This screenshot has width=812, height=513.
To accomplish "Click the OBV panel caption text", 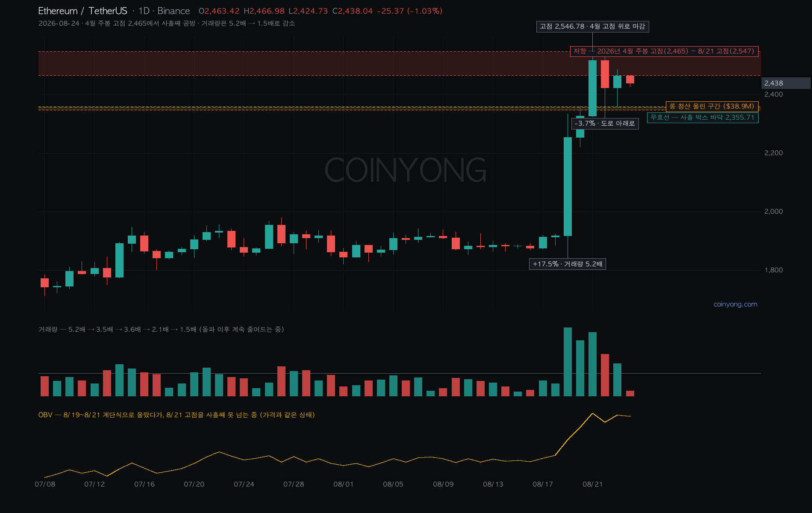I will tap(177, 415).
